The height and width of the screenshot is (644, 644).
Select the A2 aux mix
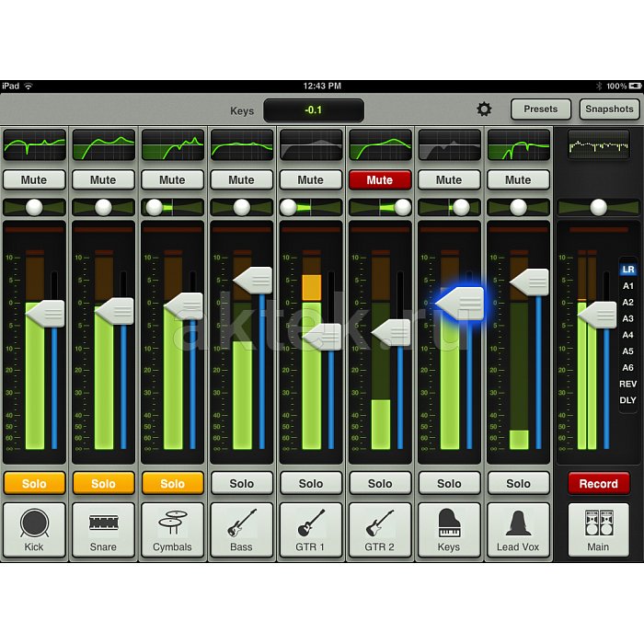click(628, 303)
